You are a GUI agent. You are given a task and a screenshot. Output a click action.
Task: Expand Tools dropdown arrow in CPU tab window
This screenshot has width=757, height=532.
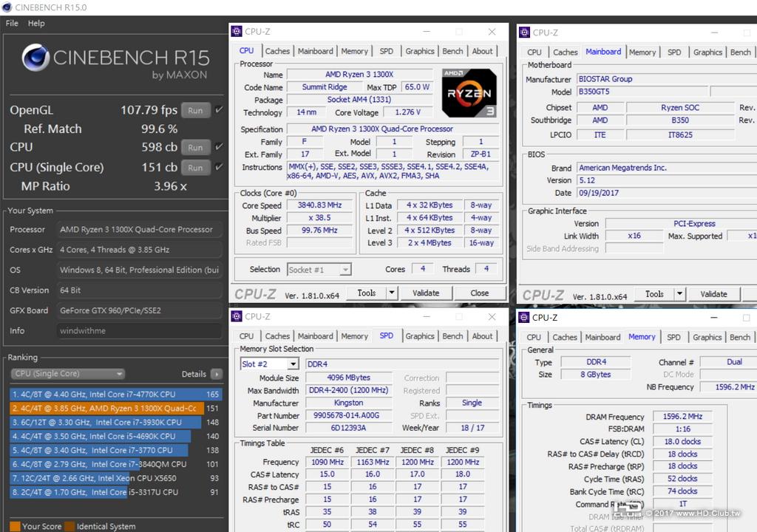click(x=392, y=293)
